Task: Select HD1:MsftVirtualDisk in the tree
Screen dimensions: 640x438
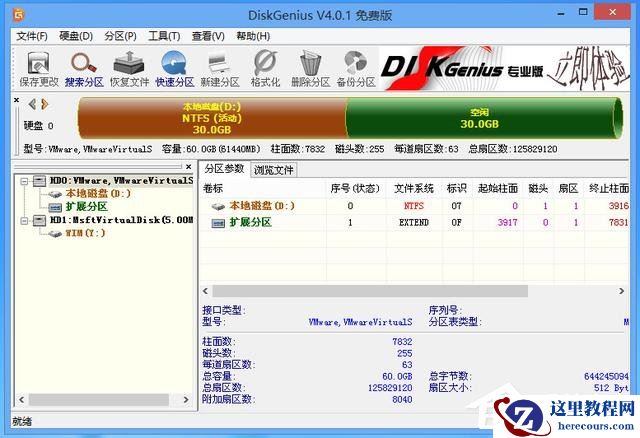Action: point(121,220)
